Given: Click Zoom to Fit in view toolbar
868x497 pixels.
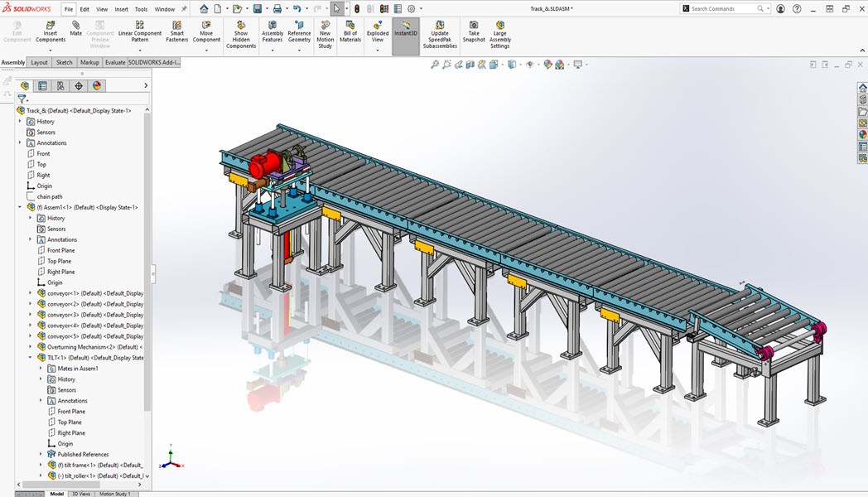Looking at the screenshot, I should pos(435,65).
